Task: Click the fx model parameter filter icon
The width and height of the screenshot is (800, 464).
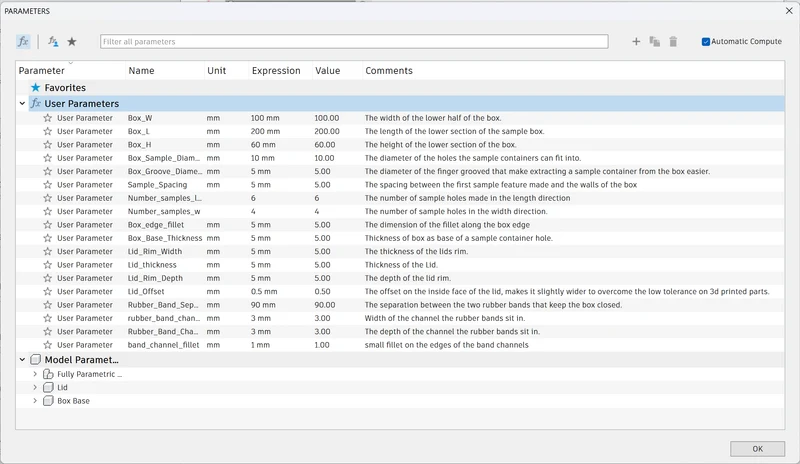Action: tap(53, 41)
